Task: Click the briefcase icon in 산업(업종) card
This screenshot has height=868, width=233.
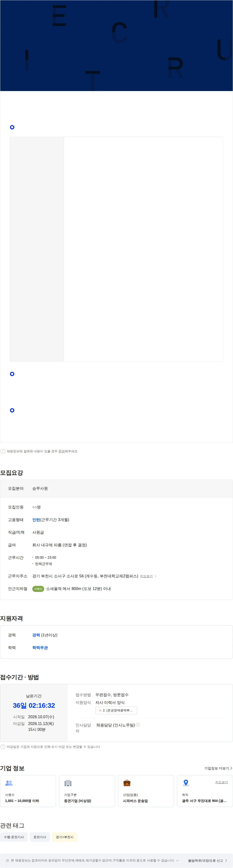Action: click(127, 783)
